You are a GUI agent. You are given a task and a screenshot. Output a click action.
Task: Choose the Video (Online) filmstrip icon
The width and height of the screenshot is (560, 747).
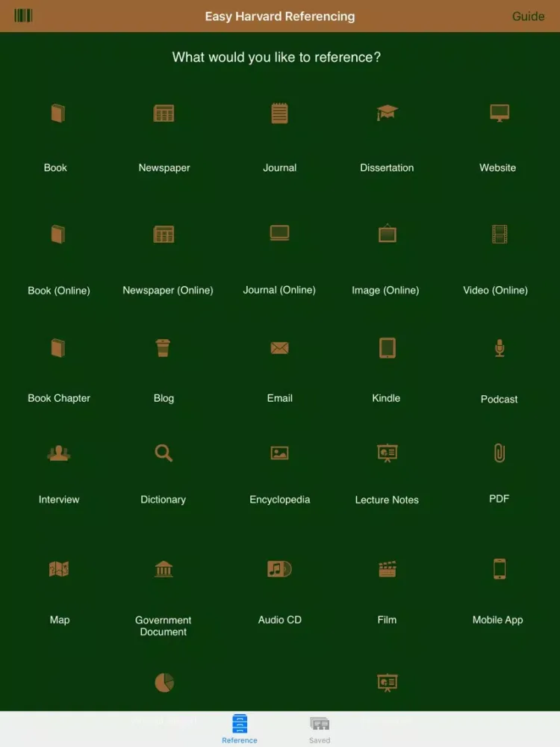[500, 234]
